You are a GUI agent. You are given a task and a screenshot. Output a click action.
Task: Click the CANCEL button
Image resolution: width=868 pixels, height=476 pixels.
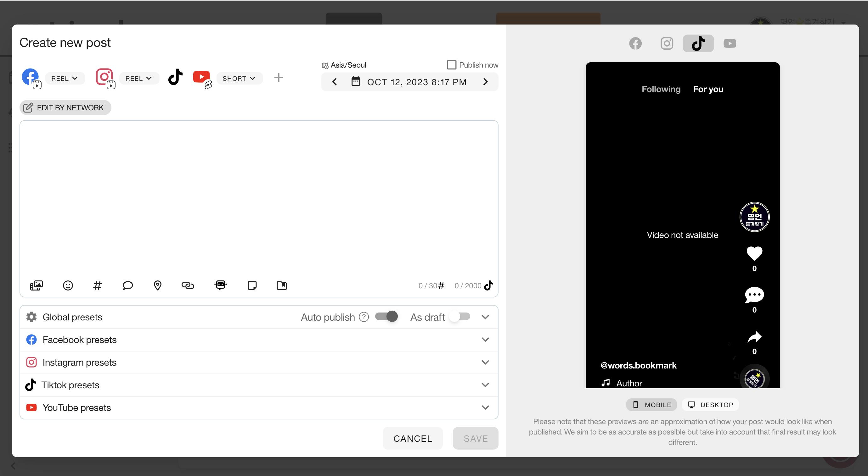[x=412, y=438]
